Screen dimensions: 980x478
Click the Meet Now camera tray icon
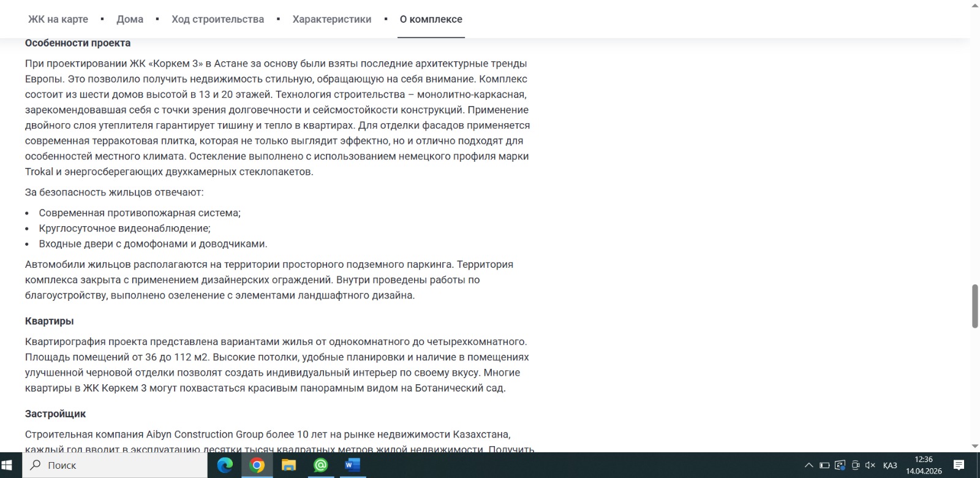[856, 466]
